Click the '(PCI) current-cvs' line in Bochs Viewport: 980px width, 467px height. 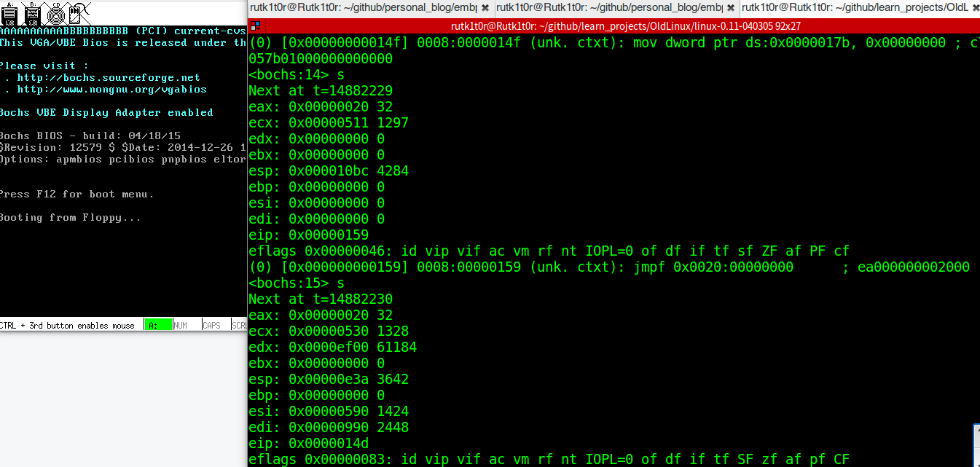pos(123,31)
